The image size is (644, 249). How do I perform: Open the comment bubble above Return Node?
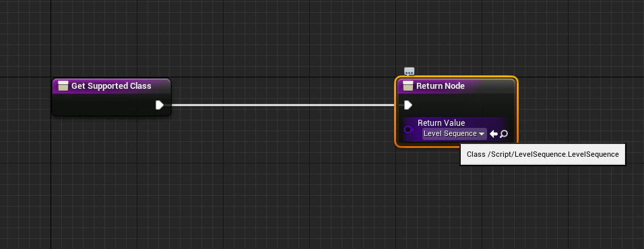409,72
